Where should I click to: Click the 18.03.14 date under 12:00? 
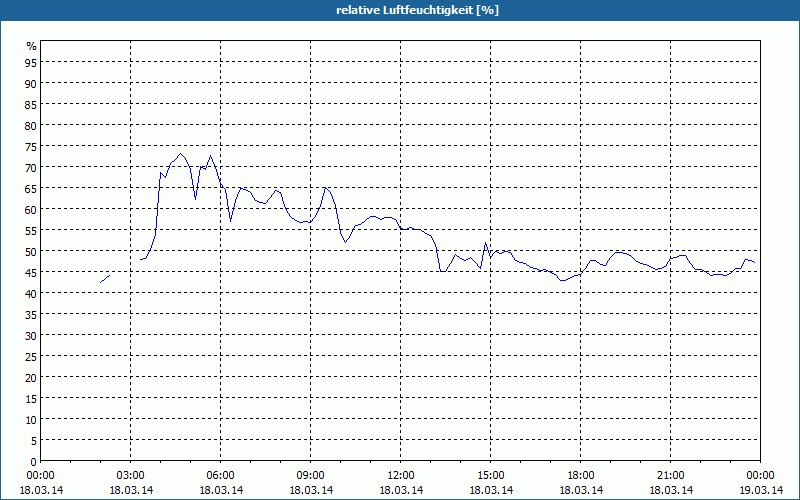click(x=401, y=490)
